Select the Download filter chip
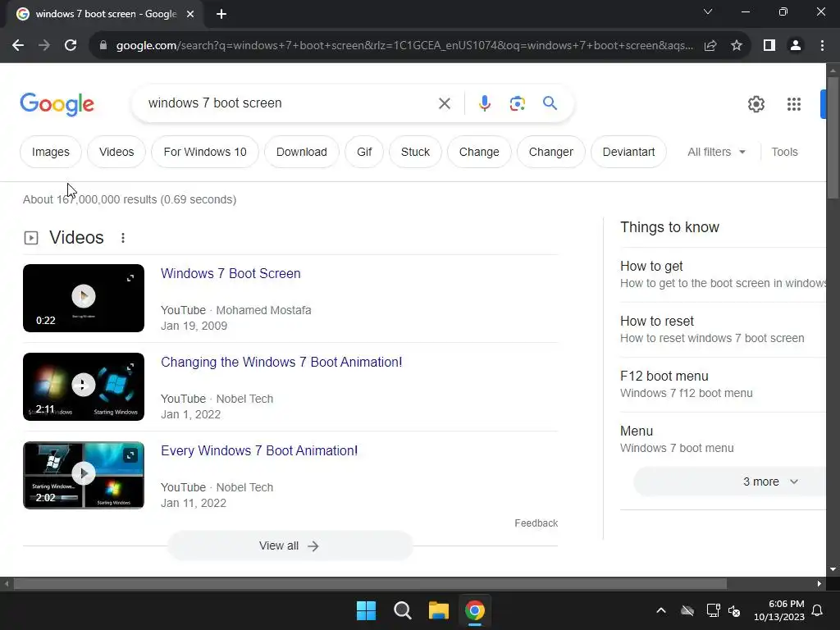This screenshot has width=840, height=630. 302,152
